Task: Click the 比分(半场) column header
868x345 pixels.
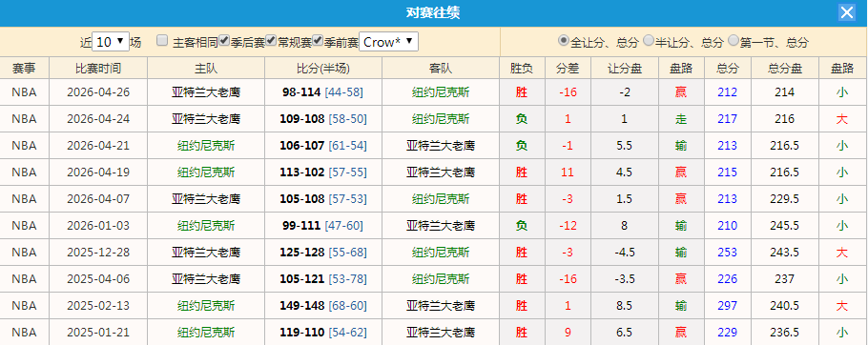Action: (x=323, y=68)
